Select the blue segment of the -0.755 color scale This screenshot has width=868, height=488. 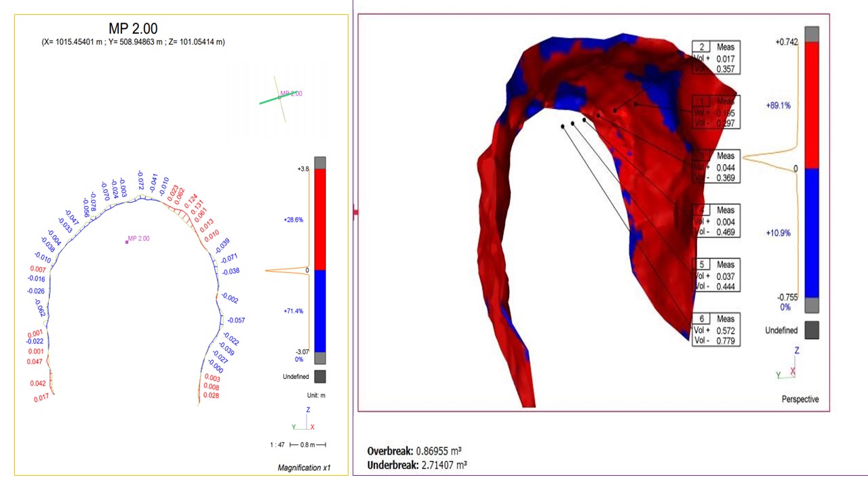811,232
